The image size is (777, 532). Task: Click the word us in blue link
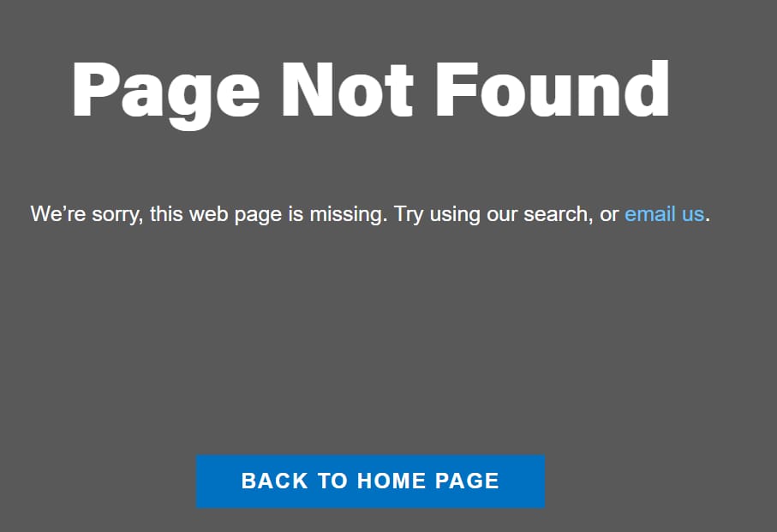(693, 215)
